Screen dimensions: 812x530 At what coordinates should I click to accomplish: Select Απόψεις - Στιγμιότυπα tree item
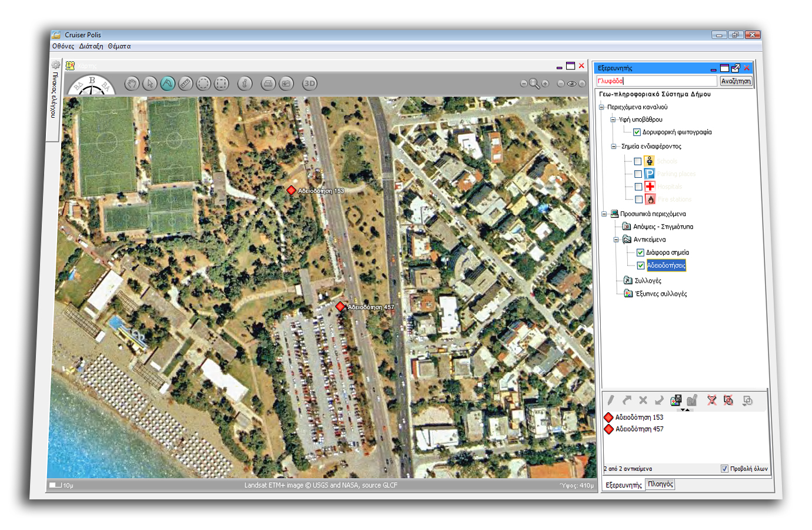(663, 226)
